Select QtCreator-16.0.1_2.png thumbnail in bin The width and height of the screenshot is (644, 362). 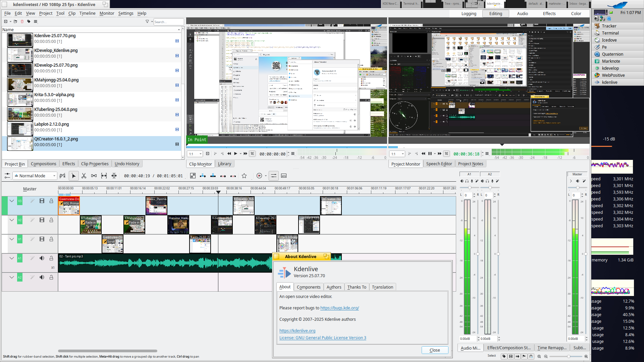[20, 144]
